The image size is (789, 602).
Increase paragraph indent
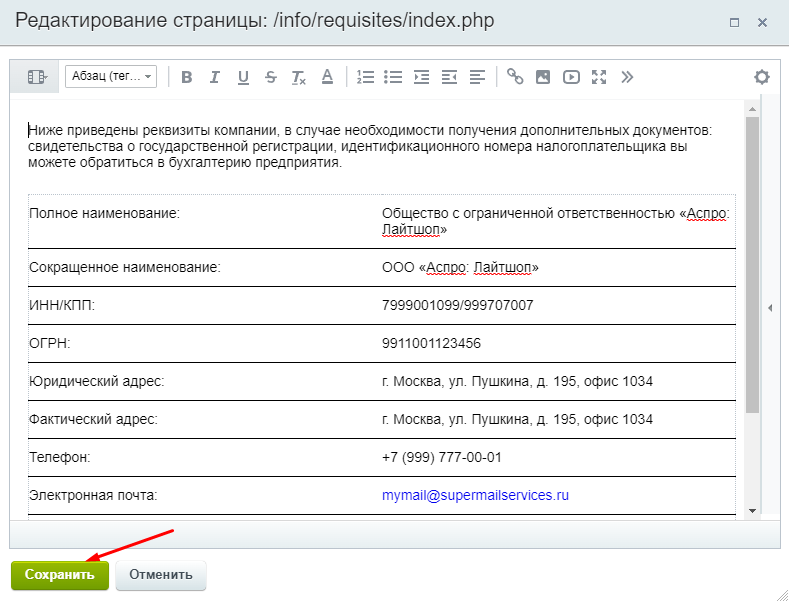421,77
